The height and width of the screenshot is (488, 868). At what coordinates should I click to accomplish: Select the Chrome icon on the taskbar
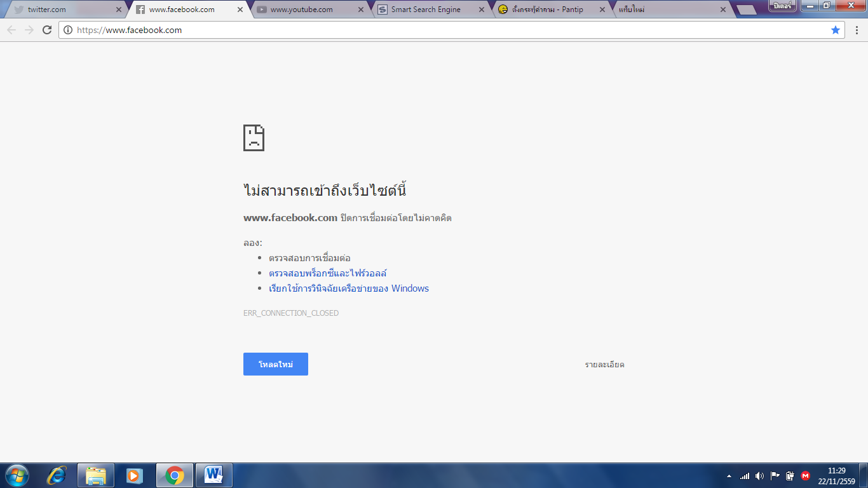click(x=175, y=475)
